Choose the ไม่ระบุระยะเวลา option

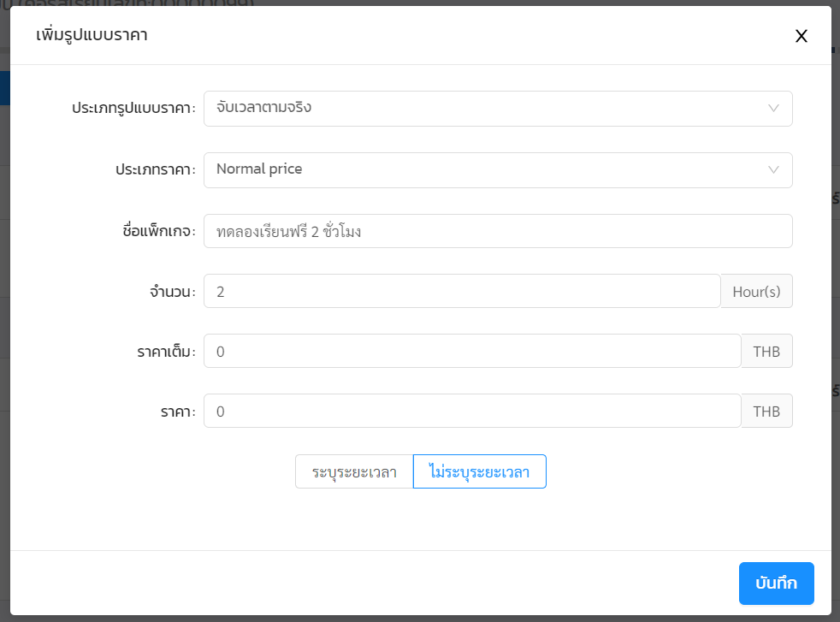click(x=479, y=471)
